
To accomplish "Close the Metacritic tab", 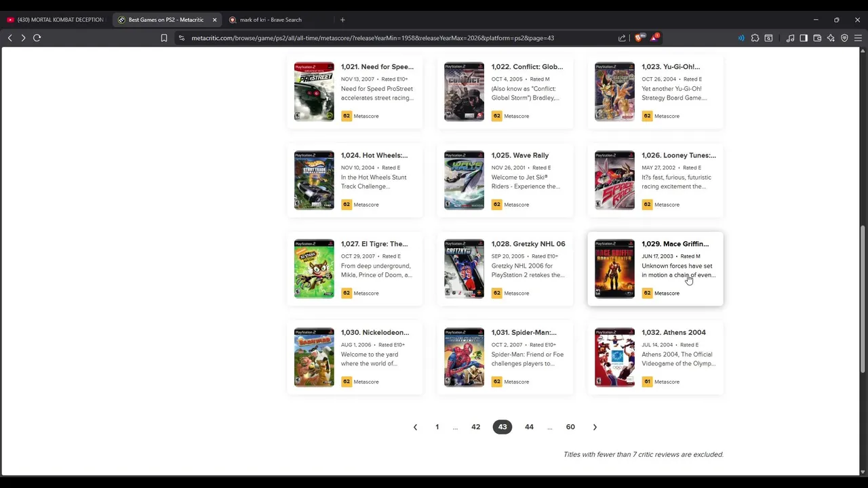I will [214, 20].
